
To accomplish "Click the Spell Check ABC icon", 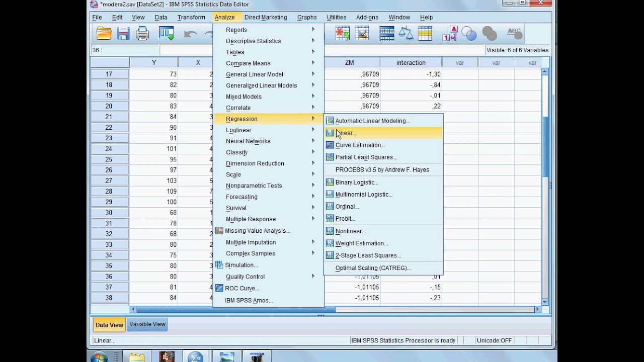I will coord(514,34).
